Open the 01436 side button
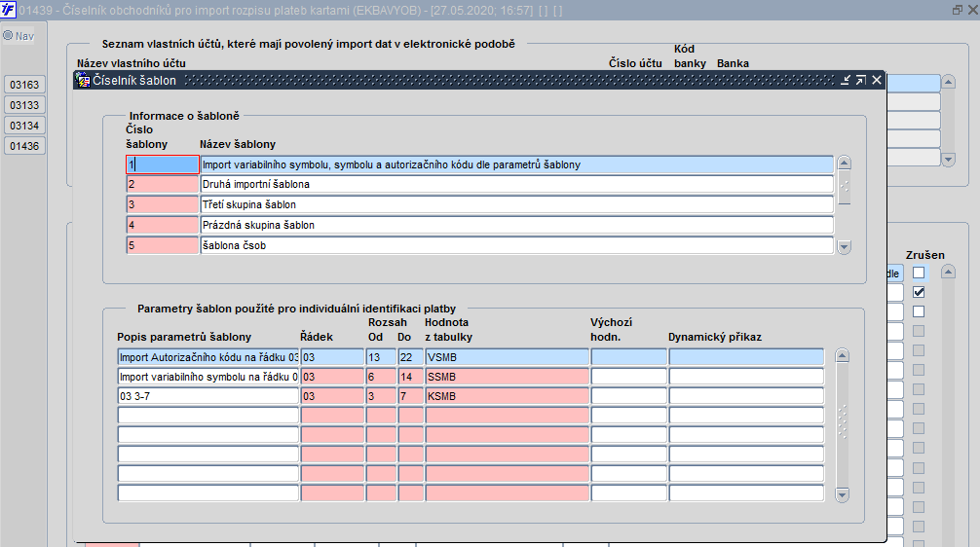Image resolution: width=980 pixels, height=547 pixels. coord(24,146)
